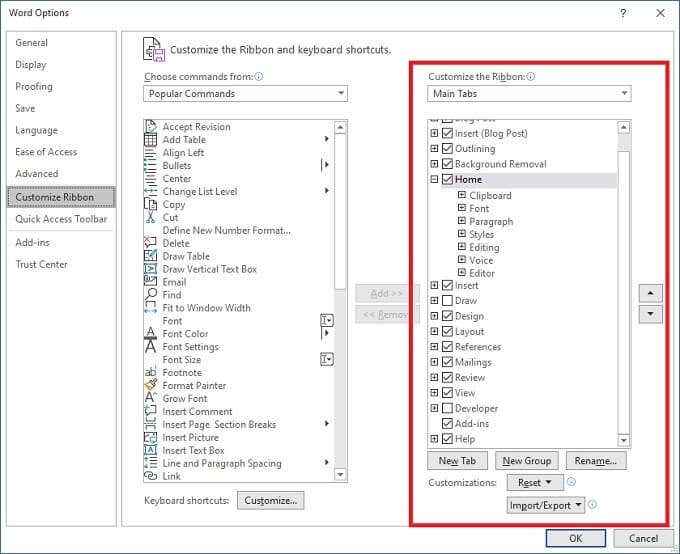Image resolution: width=680 pixels, height=554 pixels.
Task: Click the Insert Picture icon
Action: click(150, 437)
